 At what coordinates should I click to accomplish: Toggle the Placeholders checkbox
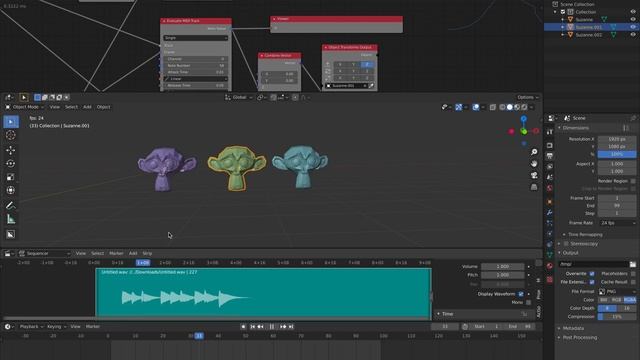[x=633, y=273]
